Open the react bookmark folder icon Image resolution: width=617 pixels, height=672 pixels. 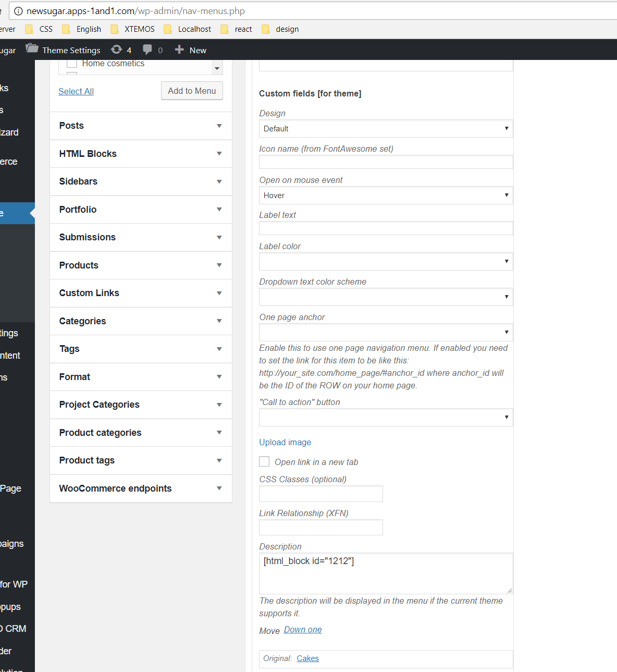(225, 29)
